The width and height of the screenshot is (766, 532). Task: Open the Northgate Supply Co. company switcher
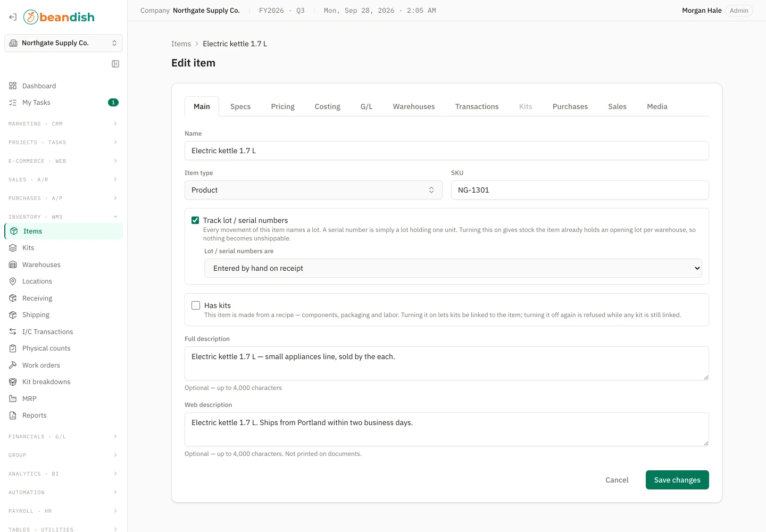(63, 43)
